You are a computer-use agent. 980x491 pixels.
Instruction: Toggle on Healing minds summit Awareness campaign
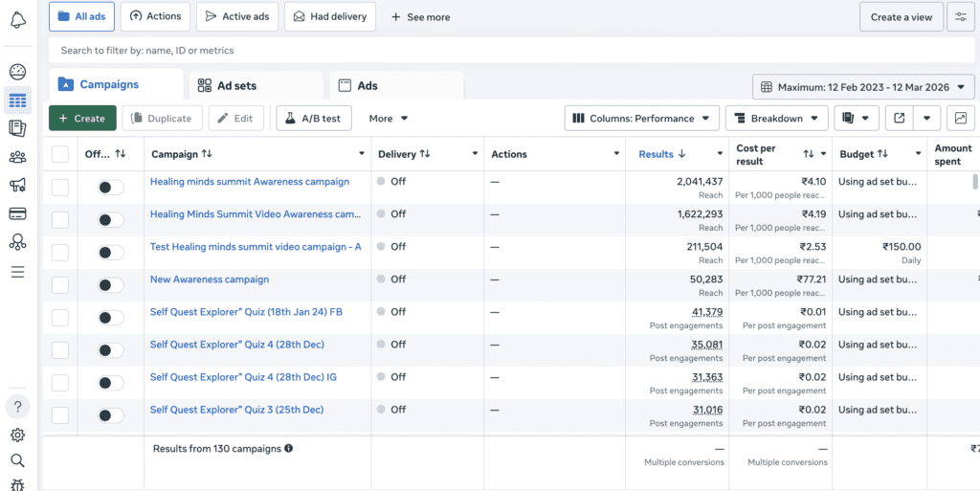(111, 188)
